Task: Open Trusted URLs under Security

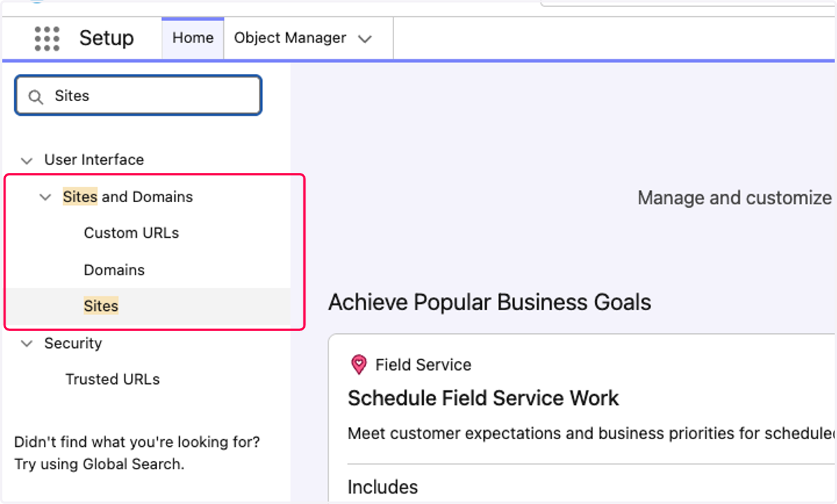Action: (x=112, y=379)
